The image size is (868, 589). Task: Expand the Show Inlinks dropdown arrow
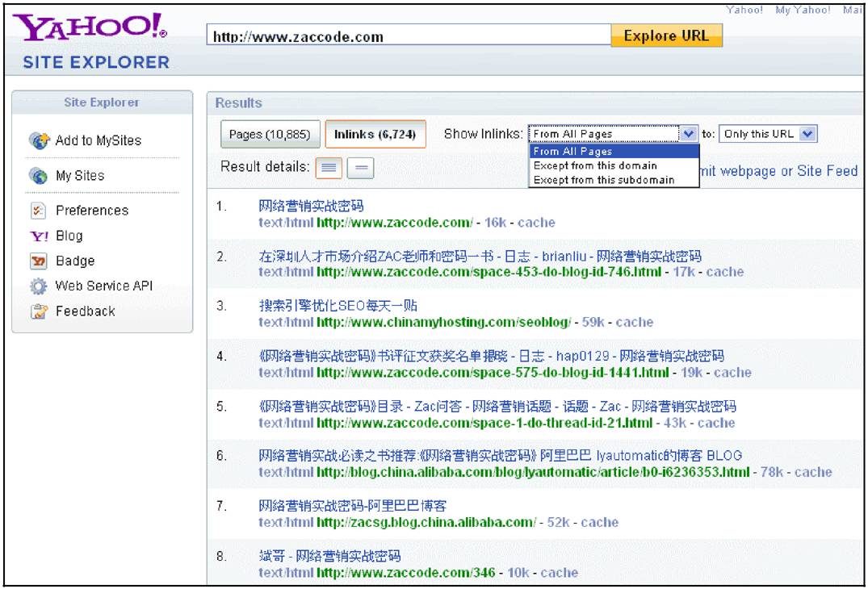point(688,134)
